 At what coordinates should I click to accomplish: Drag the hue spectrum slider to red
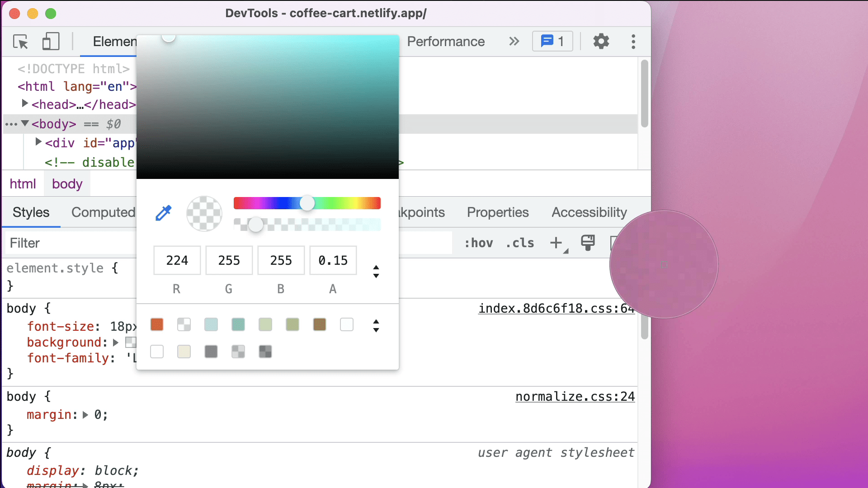(x=237, y=203)
